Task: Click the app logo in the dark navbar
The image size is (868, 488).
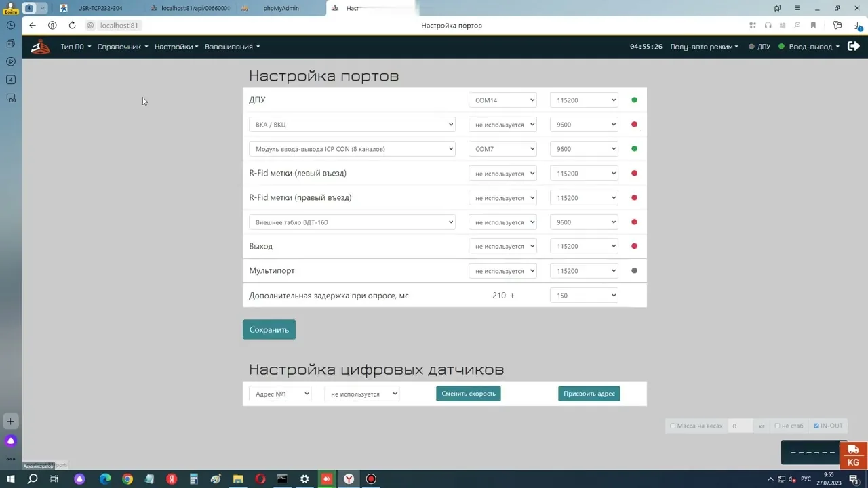Action: tap(40, 47)
